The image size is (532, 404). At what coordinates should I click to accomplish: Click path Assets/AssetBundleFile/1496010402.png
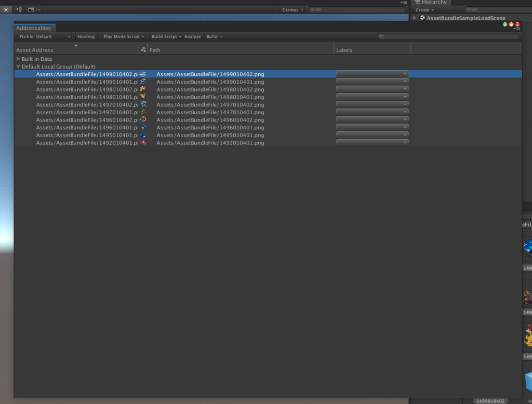pos(210,120)
